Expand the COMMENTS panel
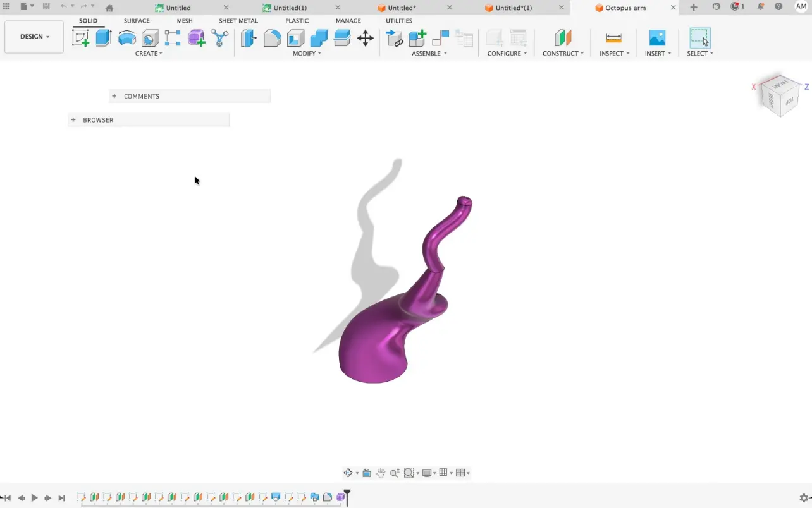This screenshot has height=508, width=812. [x=114, y=95]
